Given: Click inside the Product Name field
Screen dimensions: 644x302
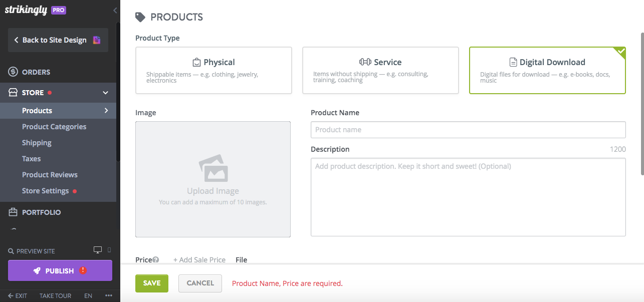Looking at the screenshot, I should click(x=468, y=129).
